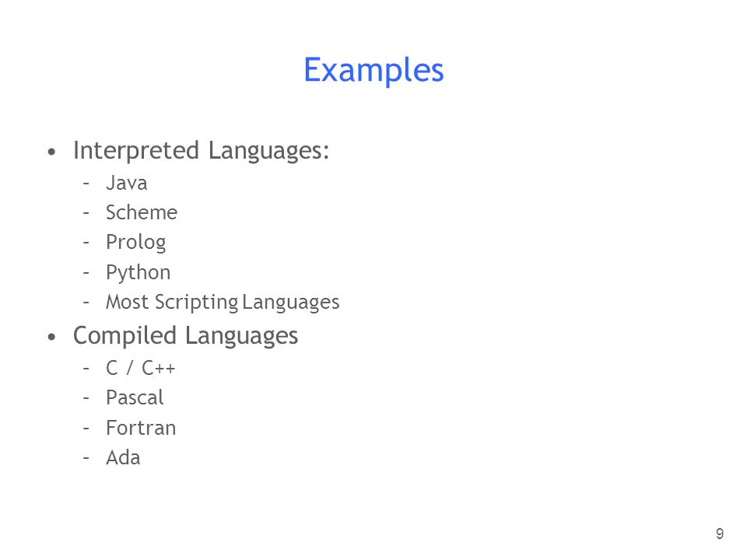Click bullet before Interpreted Languages
This screenshot has width=747, height=560.
[52, 152]
